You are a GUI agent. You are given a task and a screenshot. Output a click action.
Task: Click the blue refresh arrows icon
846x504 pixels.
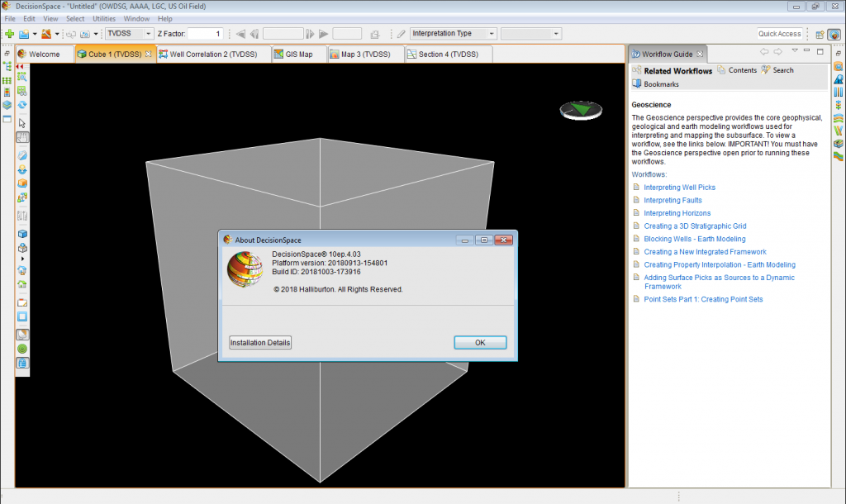[x=22, y=105]
